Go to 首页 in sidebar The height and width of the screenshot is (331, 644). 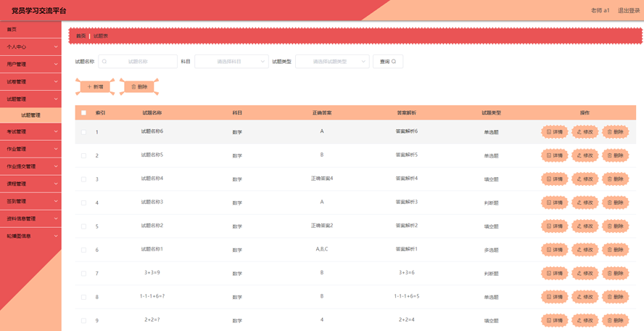tap(30, 30)
